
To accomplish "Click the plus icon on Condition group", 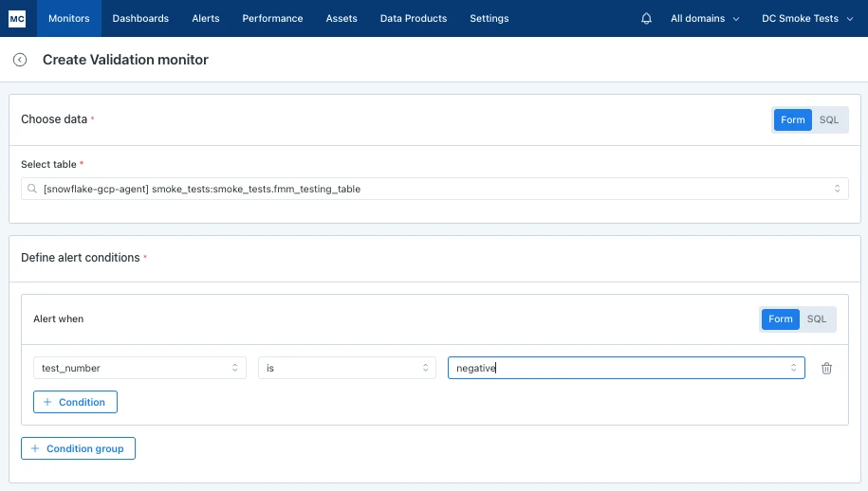I will 35,448.
